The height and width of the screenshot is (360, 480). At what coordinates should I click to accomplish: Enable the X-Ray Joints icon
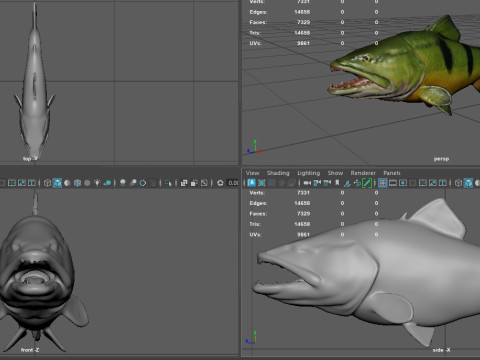204,183
